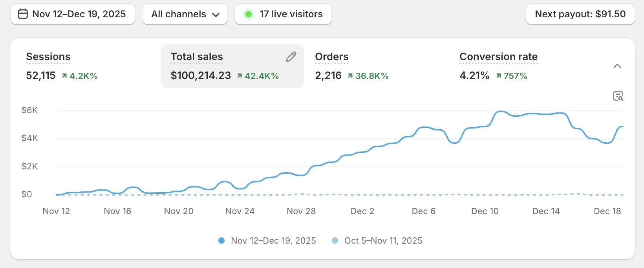Select the Orders metric tab

tap(331, 57)
